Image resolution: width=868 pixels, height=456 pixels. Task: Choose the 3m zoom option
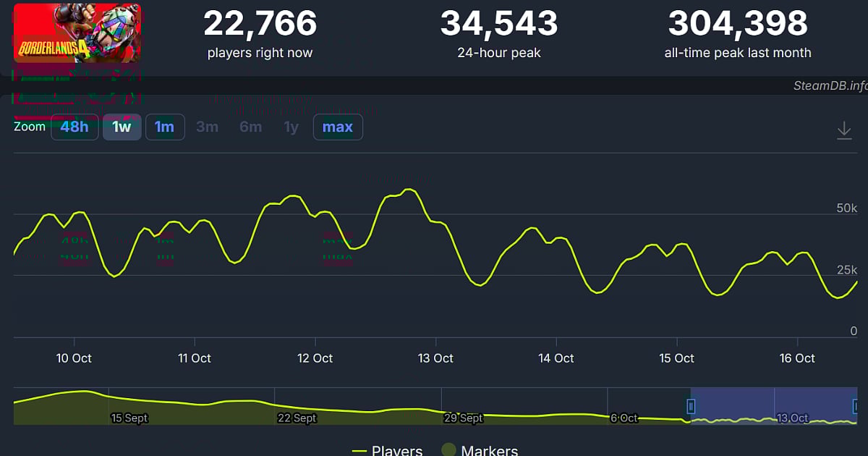click(207, 127)
